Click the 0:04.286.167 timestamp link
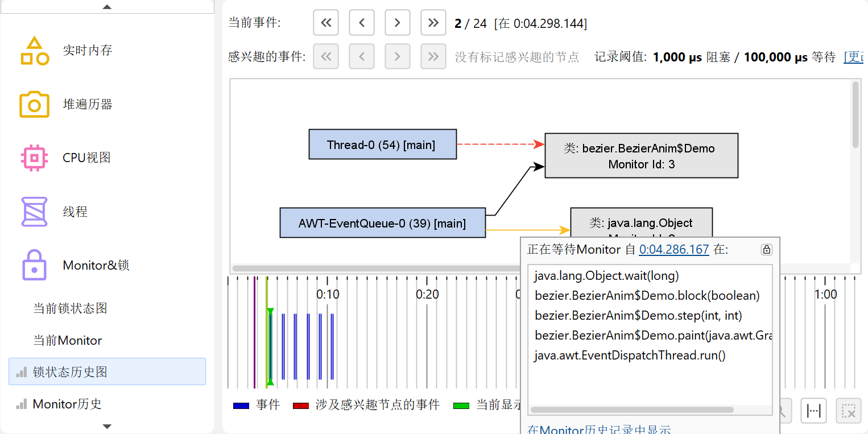The height and width of the screenshot is (434, 868). point(674,249)
